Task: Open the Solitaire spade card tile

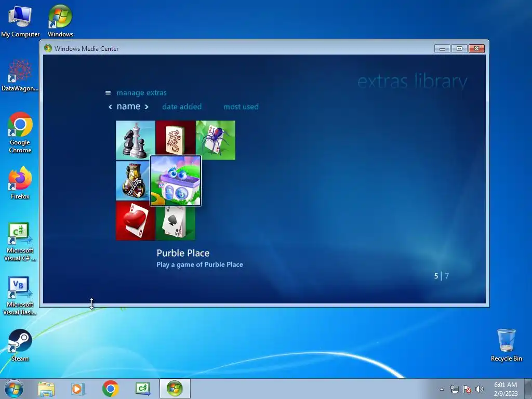Action: (x=176, y=223)
